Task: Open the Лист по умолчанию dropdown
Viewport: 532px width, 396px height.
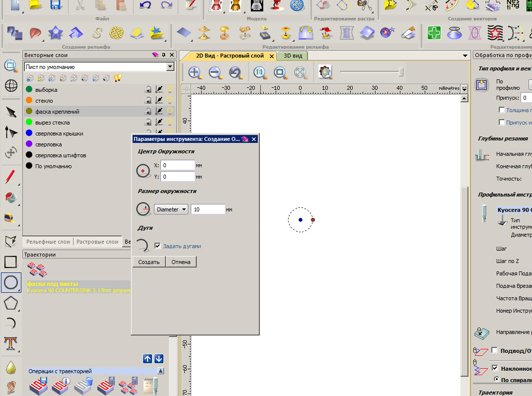Action: (x=170, y=67)
